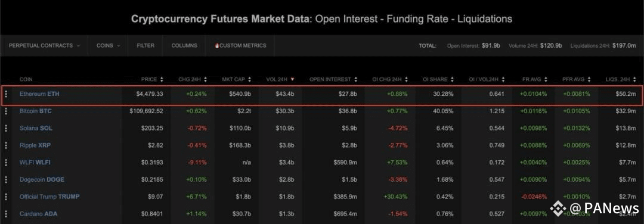
Task: Expand the Perpetual Contracts dropdown
Action: (44, 45)
